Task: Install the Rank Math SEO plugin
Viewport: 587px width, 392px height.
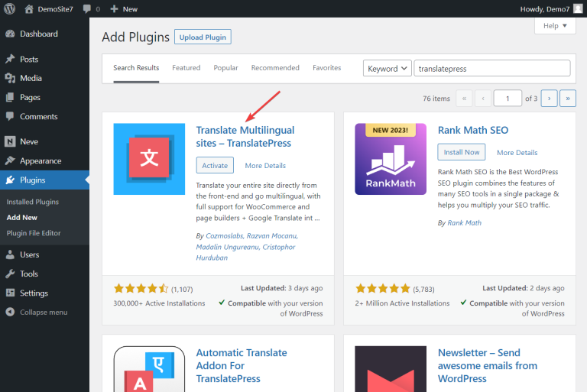Action: [x=461, y=152]
